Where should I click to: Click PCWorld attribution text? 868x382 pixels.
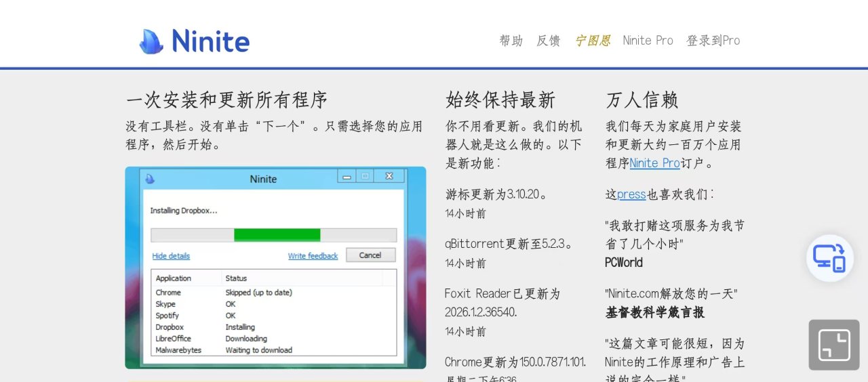click(x=624, y=263)
